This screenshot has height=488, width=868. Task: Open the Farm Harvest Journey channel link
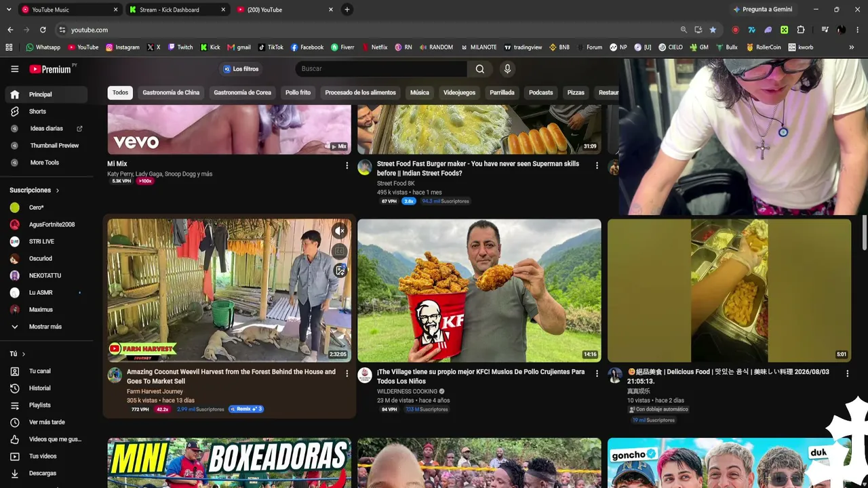pyautogui.click(x=155, y=391)
